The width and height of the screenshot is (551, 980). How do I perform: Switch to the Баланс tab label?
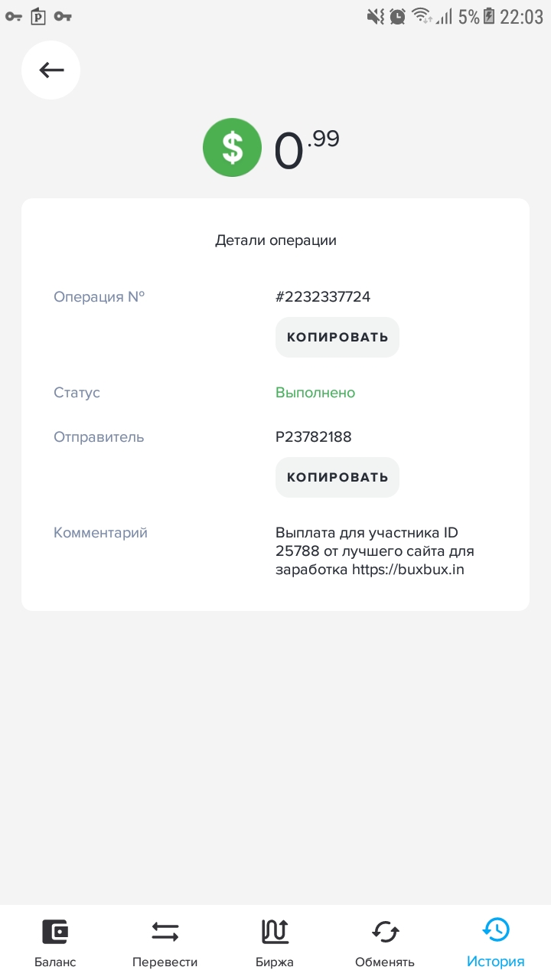point(55,962)
